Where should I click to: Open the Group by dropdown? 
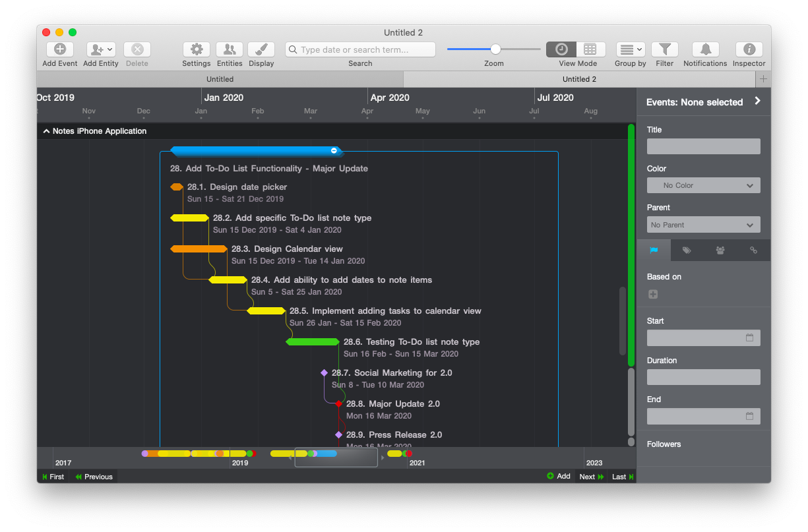pos(631,49)
